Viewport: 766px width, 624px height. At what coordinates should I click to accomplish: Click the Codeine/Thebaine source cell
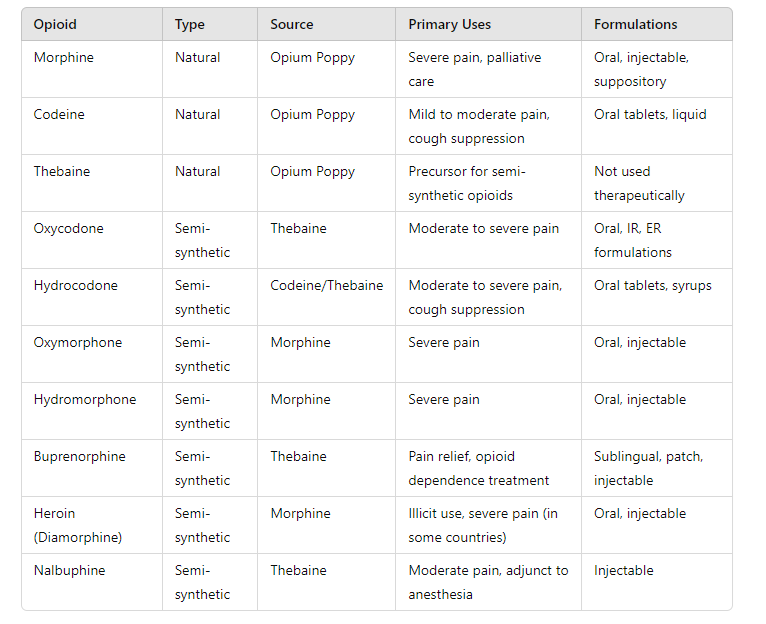[x=326, y=285]
